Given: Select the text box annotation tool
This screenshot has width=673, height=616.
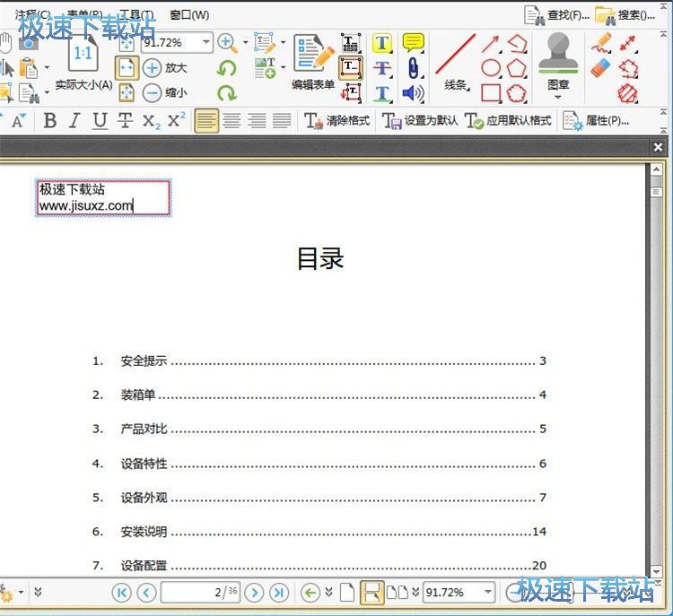Looking at the screenshot, I should click(x=351, y=68).
